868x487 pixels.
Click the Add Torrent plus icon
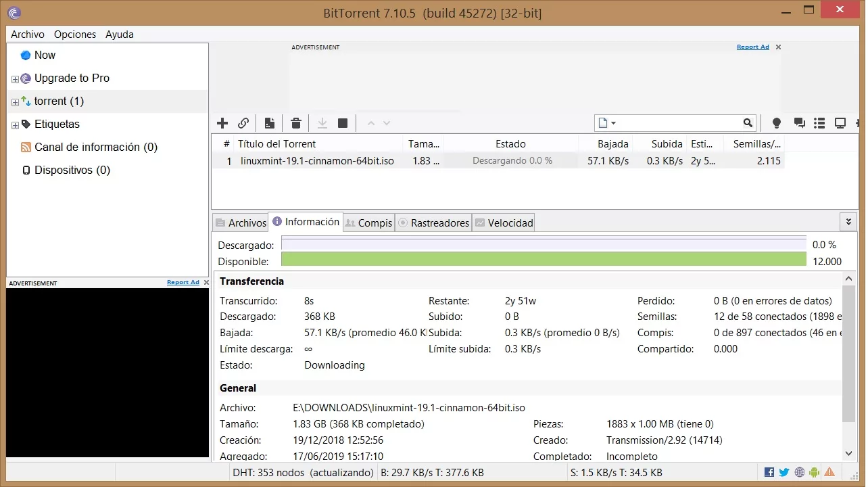pos(222,123)
